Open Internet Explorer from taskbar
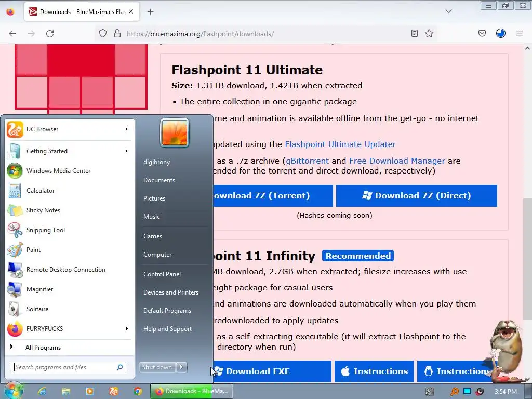This screenshot has height=399, width=532. pos(42,391)
